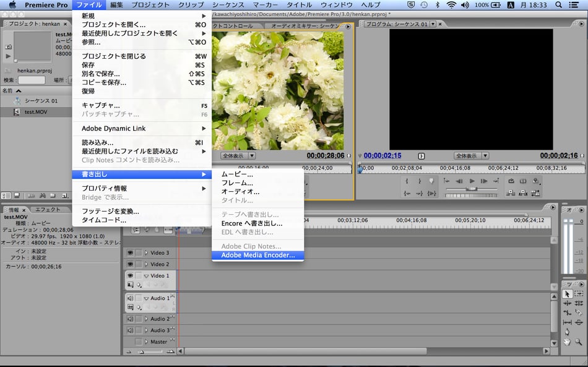The width and height of the screenshot is (588, 367).
Task: Select the Pen tool in tools panel
Action: tap(567, 332)
